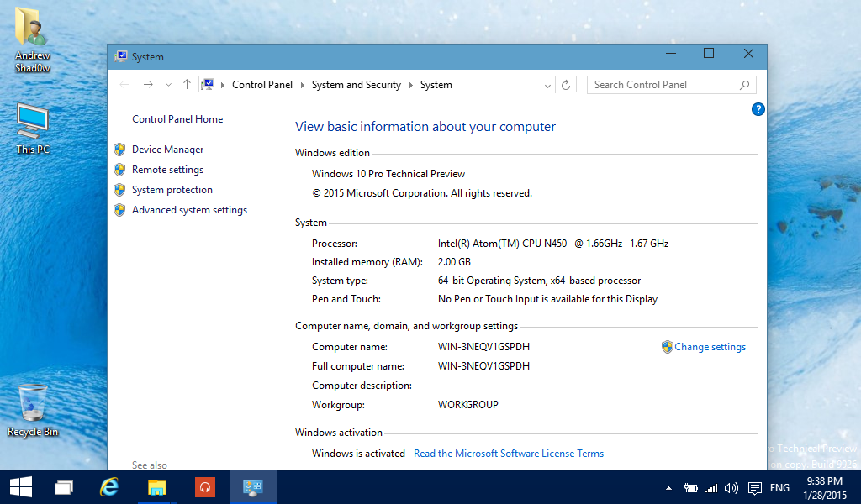The image size is (861, 504).
Task: Go up one level with up arrow
Action: pos(187,85)
